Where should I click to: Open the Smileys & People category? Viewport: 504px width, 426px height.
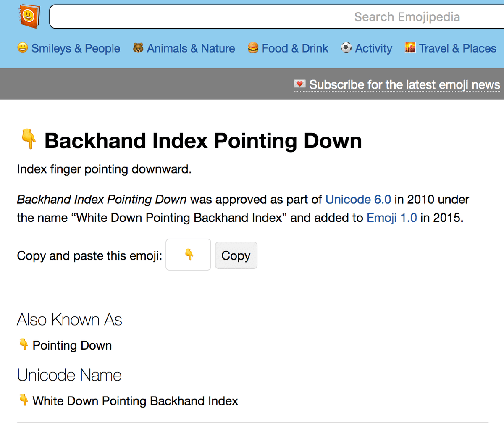(x=76, y=48)
